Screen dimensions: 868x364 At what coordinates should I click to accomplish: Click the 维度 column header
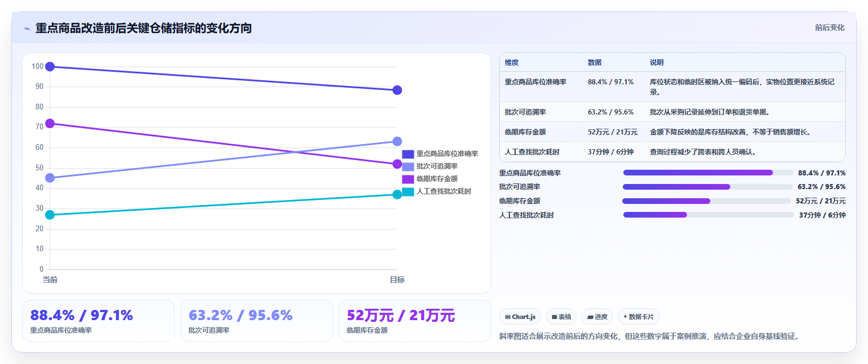coord(512,63)
